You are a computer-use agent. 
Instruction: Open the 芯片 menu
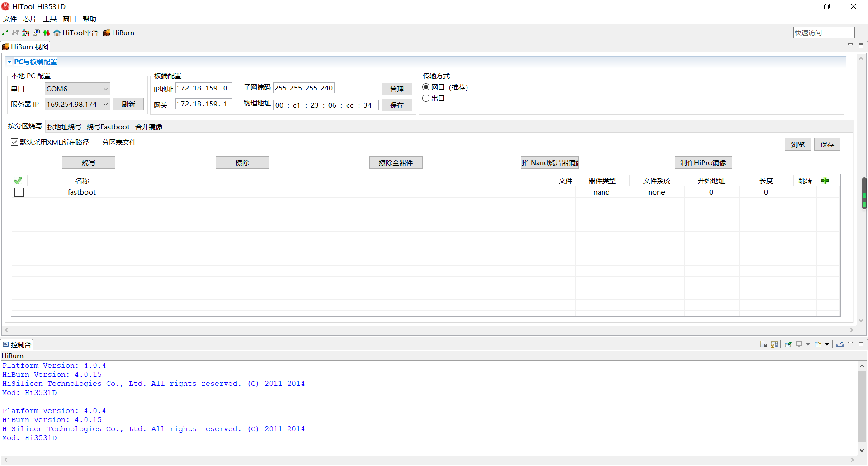29,19
